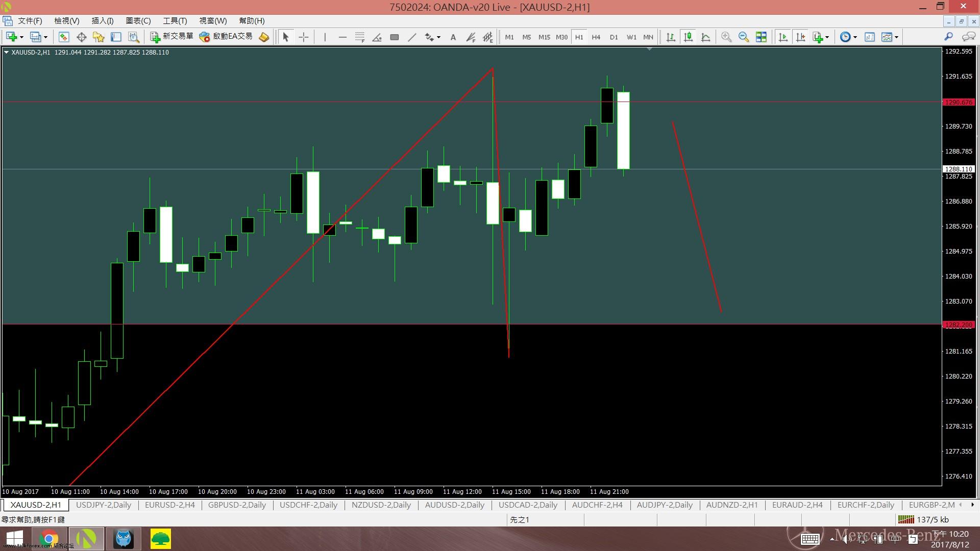Zoom out on the chart
Viewport: 980px width, 551px height.
pyautogui.click(x=744, y=37)
